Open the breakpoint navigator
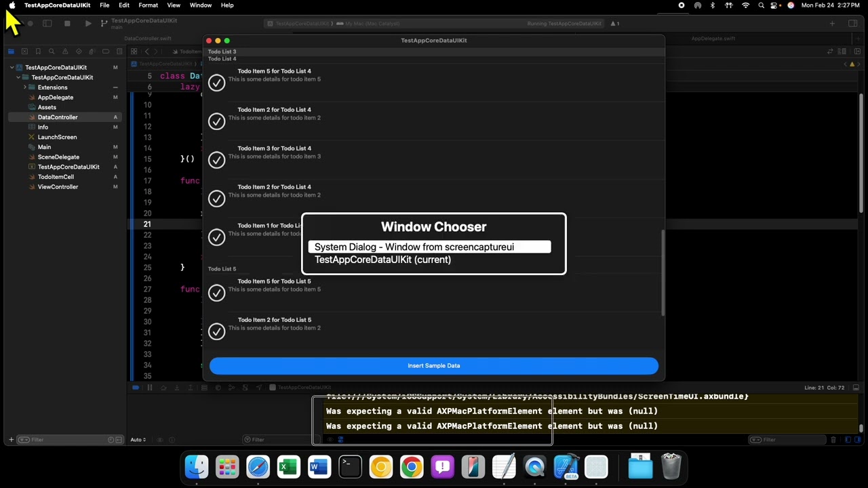This screenshot has width=868, height=488. tap(106, 52)
